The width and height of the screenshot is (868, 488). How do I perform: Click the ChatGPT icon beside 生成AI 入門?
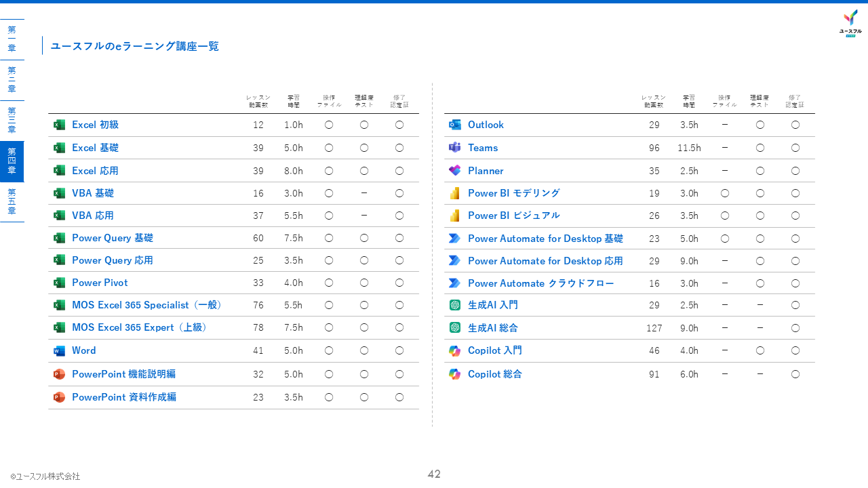tap(455, 305)
